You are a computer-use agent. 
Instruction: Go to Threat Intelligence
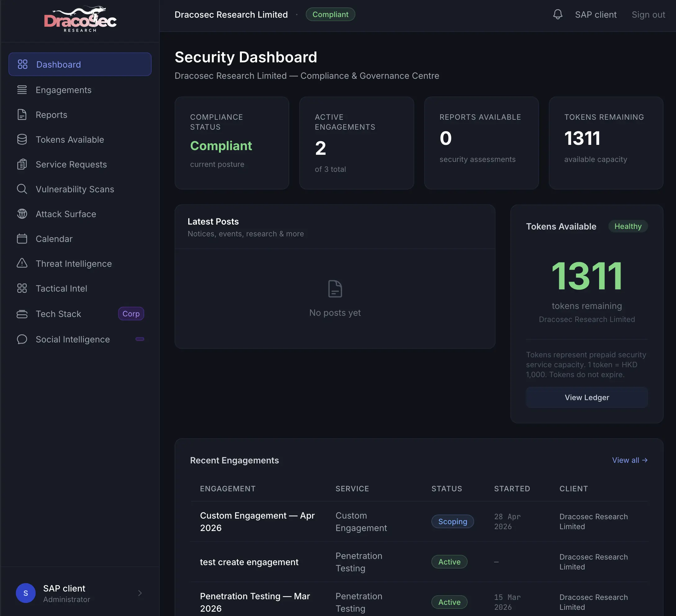80,263
